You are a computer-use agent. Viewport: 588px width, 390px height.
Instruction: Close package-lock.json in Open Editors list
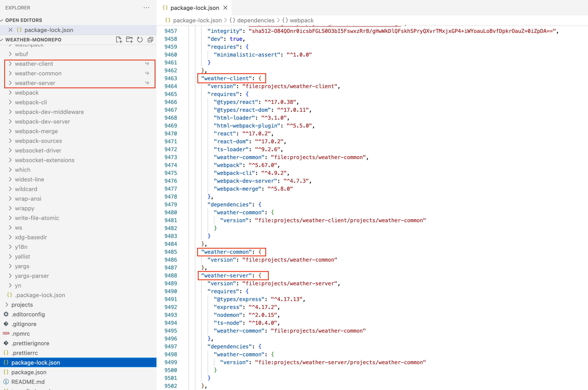coord(11,30)
